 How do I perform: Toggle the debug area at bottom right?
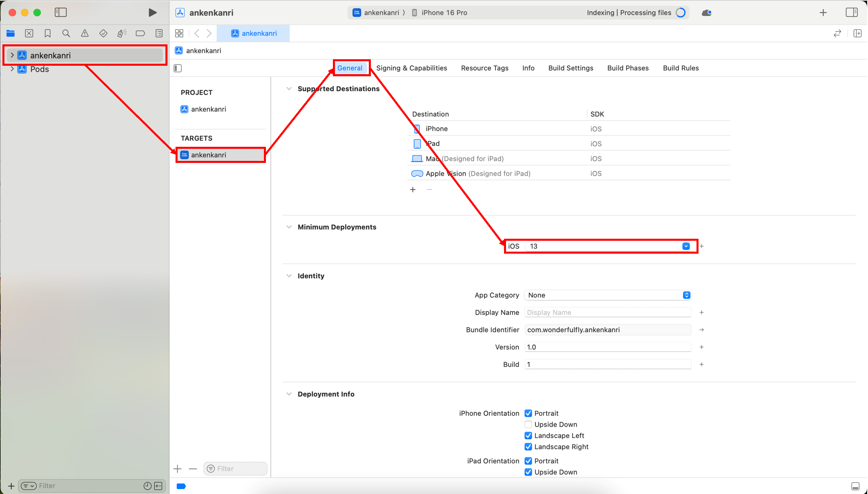855,486
